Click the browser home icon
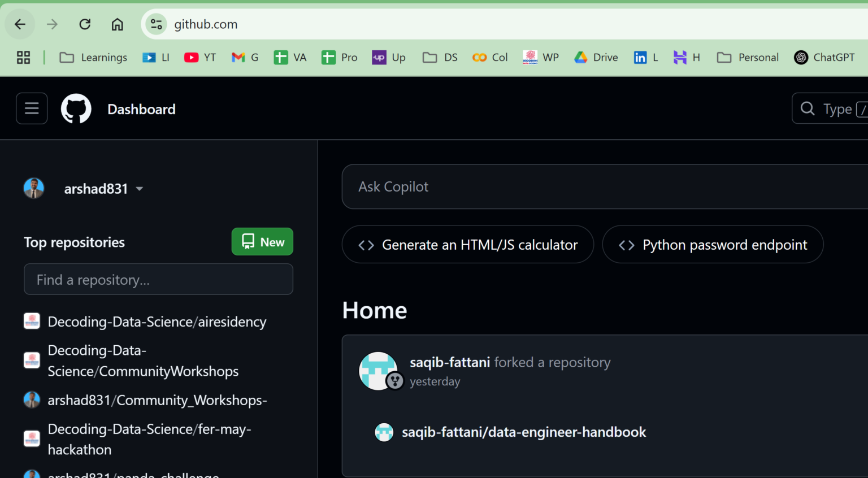Viewport: 868px width, 478px height. [117, 24]
